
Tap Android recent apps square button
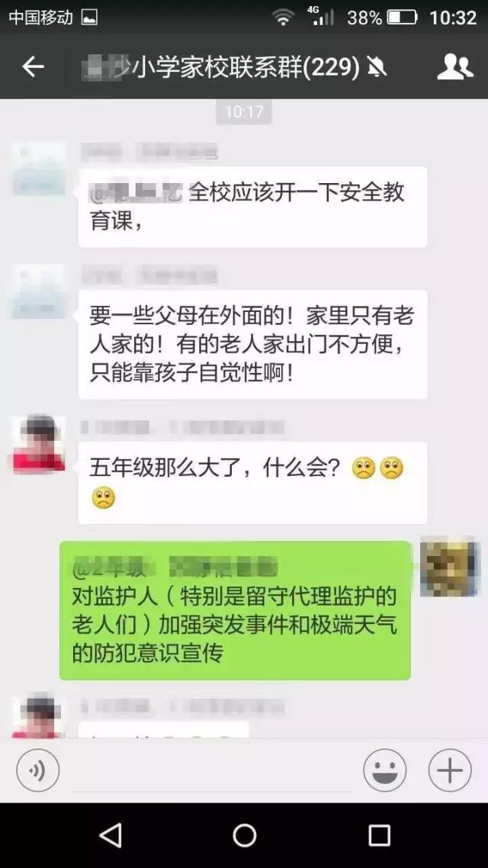pyautogui.click(x=379, y=834)
